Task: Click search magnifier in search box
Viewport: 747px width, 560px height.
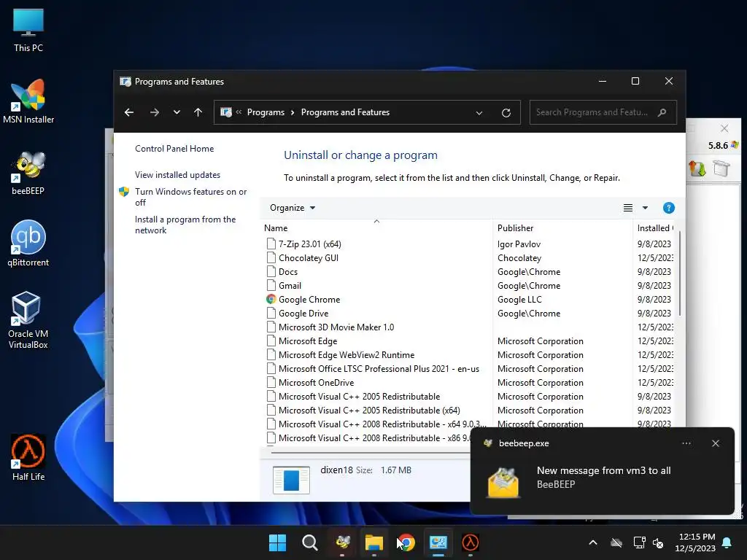Action: [x=662, y=112]
